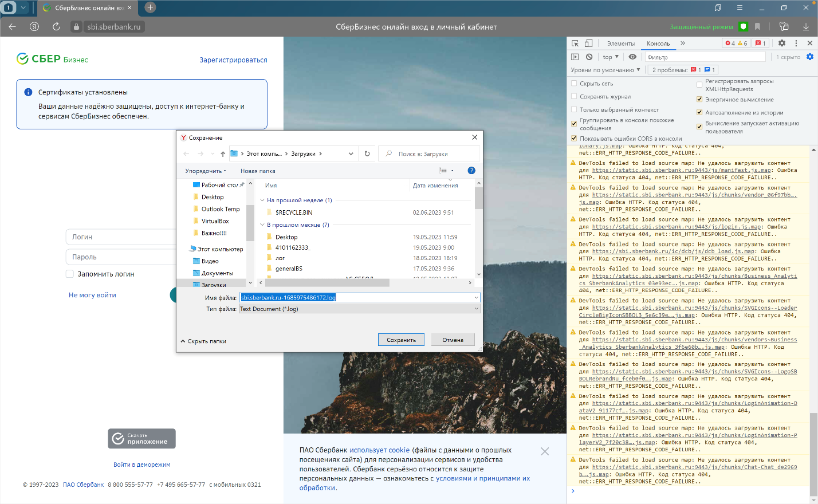The height and width of the screenshot is (504, 818).
Task: Open a new tab with plus button
Action: [x=150, y=7]
